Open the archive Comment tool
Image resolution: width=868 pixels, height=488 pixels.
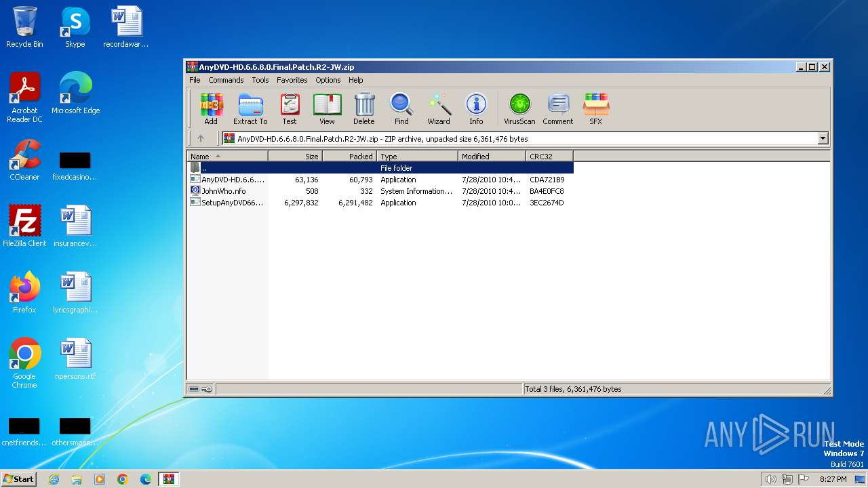pos(558,109)
